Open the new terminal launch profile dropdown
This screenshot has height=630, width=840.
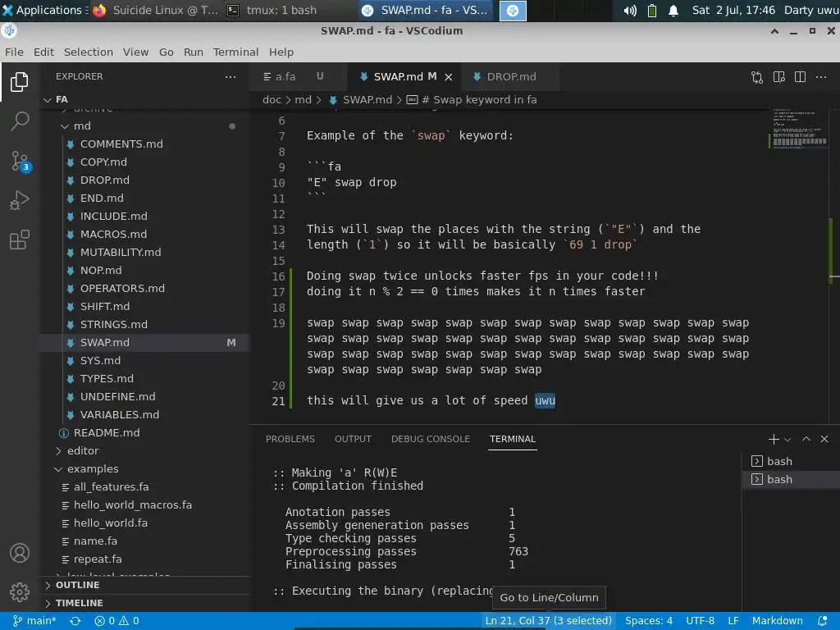(x=787, y=440)
